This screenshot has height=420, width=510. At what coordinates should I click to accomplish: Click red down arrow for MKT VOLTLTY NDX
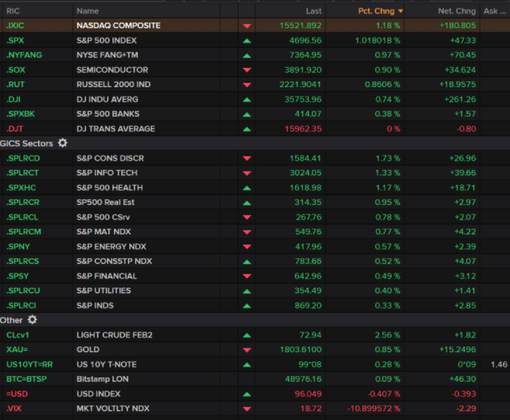click(247, 409)
